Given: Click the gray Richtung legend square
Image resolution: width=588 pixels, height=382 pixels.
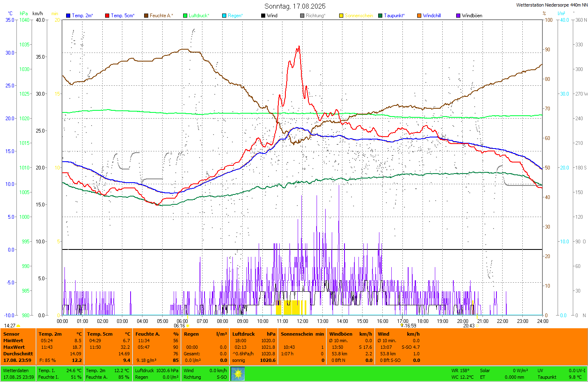Looking at the screenshot, I should [302, 16].
